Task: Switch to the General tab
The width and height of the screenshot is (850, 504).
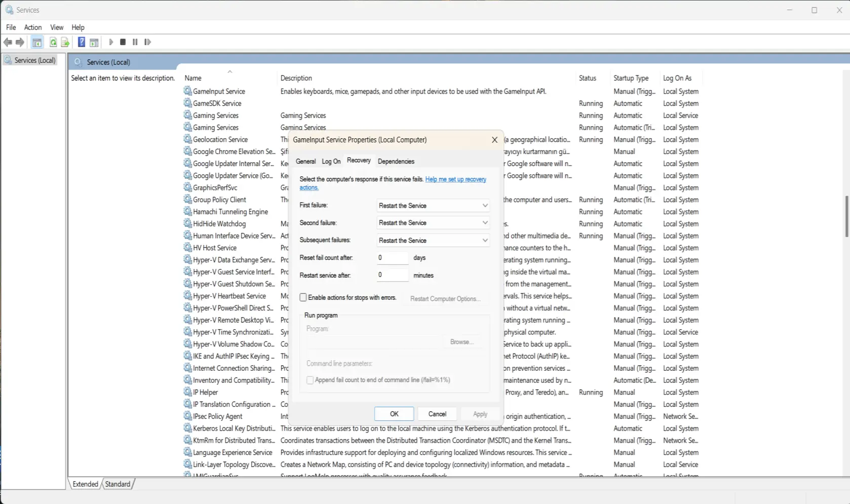Action: [305, 161]
